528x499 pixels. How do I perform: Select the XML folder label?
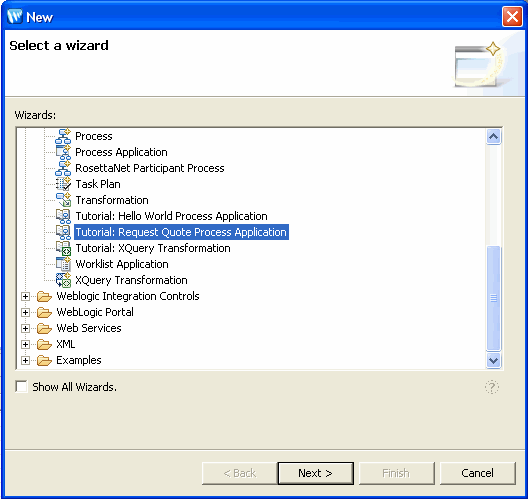point(66,344)
